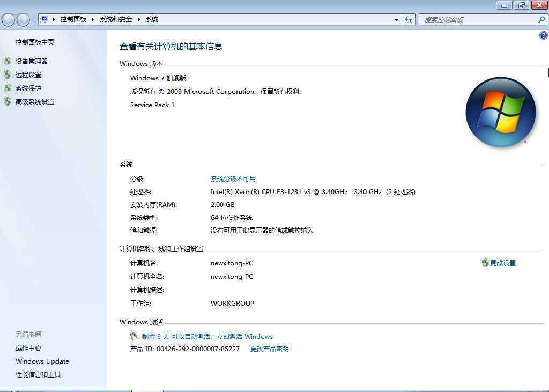
Task: Open 高级系统设置 link
Action: point(35,101)
